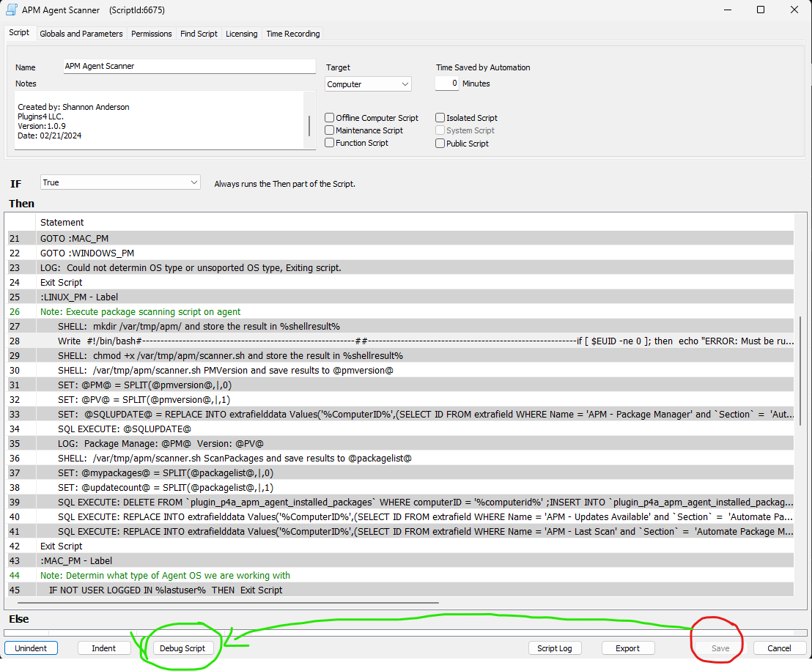Click the horizontal scrollbar under the Then list

(x=220, y=603)
